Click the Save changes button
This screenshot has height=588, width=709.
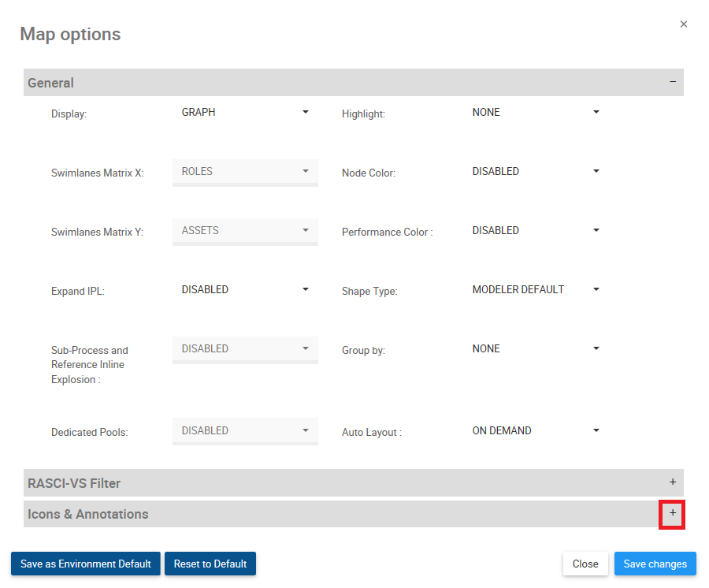pyautogui.click(x=655, y=564)
